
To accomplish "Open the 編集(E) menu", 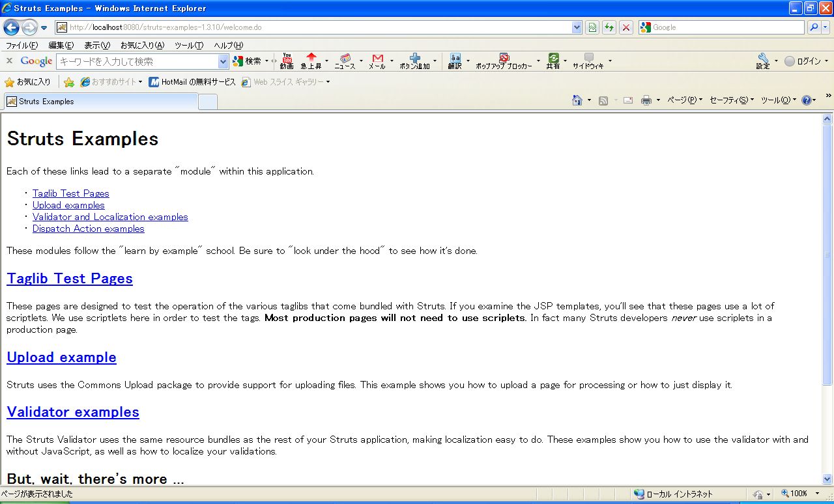I will pyautogui.click(x=61, y=46).
